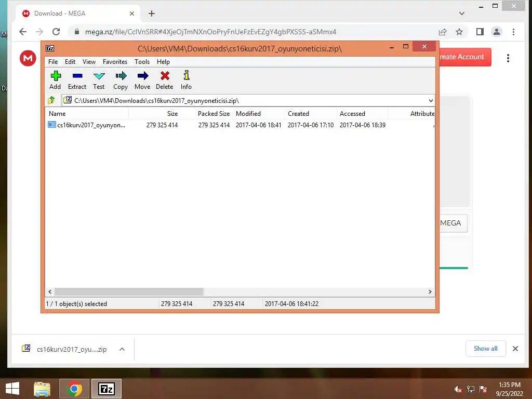Open the Chrome tab search chevron
The height and width of the screenshot is (399, 532).
[461, 14]
